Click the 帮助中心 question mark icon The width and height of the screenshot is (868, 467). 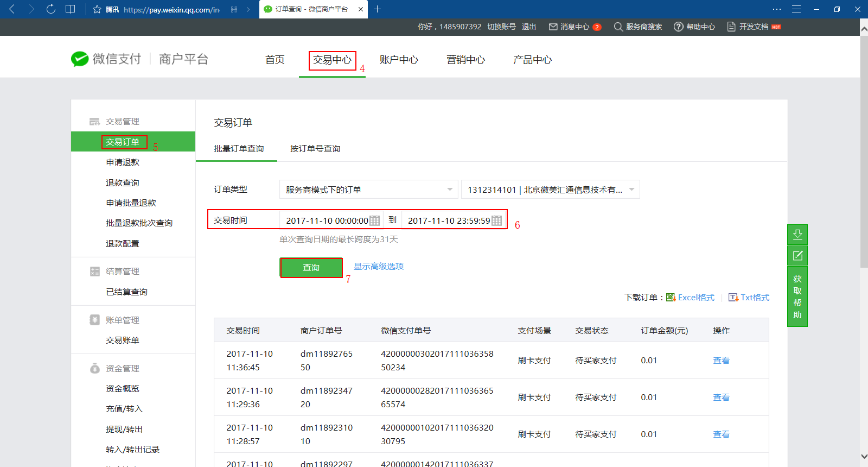[679, 27]
